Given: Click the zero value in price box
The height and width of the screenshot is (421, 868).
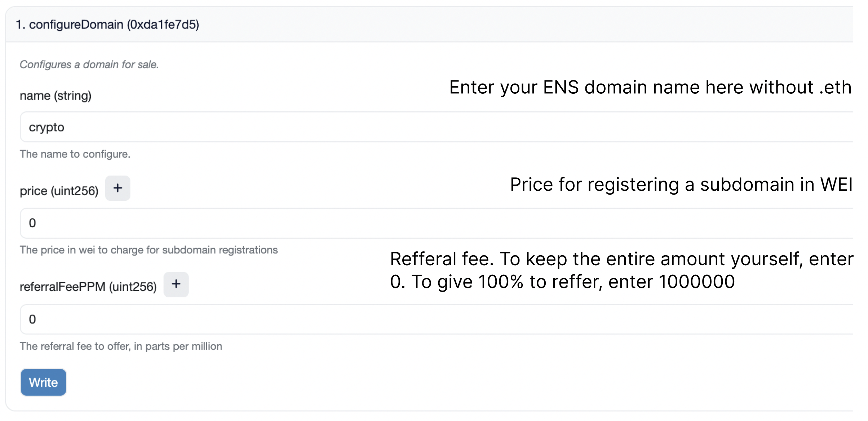Looking at the screenshot, I should [x=32, y=223].
